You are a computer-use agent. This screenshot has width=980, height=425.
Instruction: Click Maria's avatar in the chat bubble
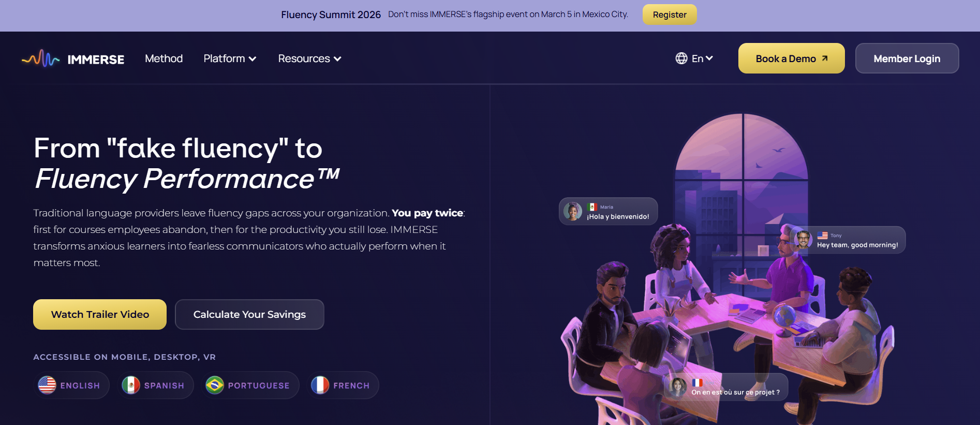point(573,211)
